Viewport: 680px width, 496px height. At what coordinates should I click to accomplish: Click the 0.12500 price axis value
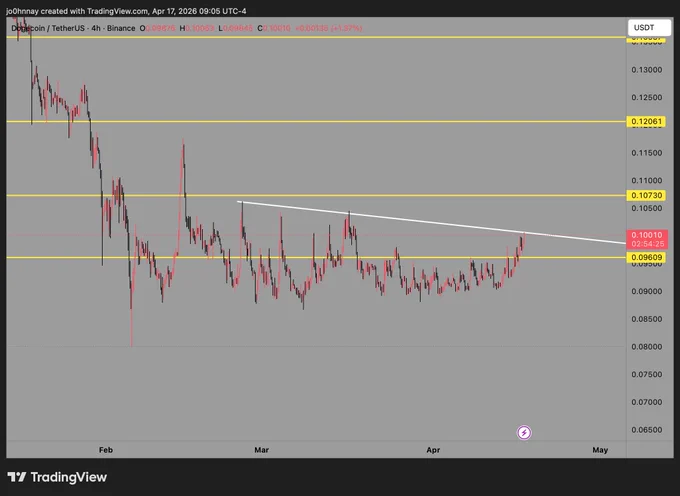647,98
